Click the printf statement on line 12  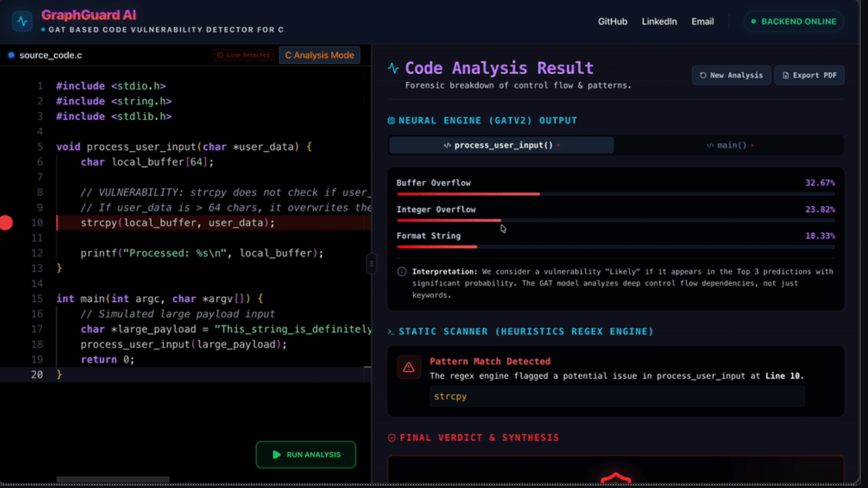202,253
